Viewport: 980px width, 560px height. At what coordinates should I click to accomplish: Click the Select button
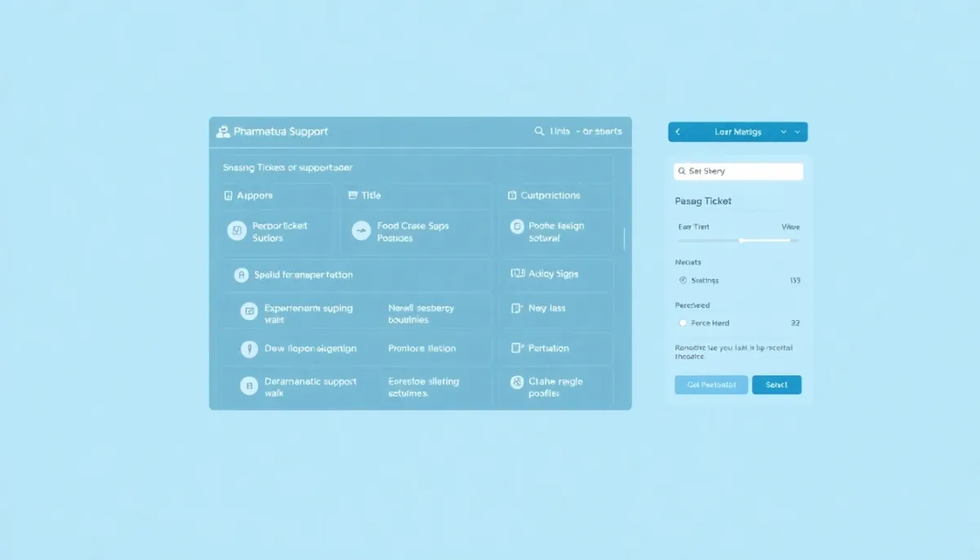pos(777,385)
